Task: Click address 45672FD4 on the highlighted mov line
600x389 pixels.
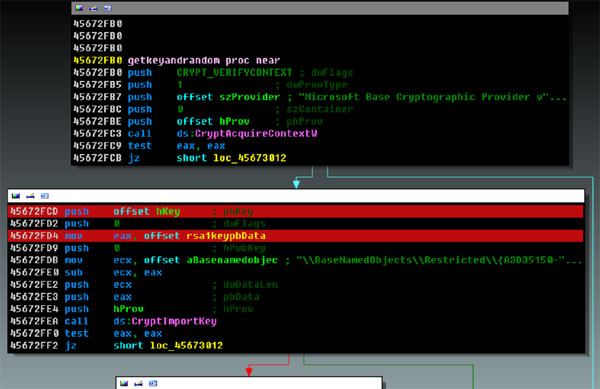Action: (x=34, y=236)
